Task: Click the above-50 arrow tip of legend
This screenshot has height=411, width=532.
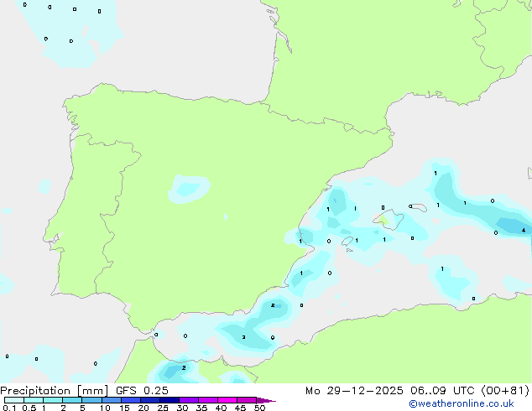Action: click(x=266, y=401)
